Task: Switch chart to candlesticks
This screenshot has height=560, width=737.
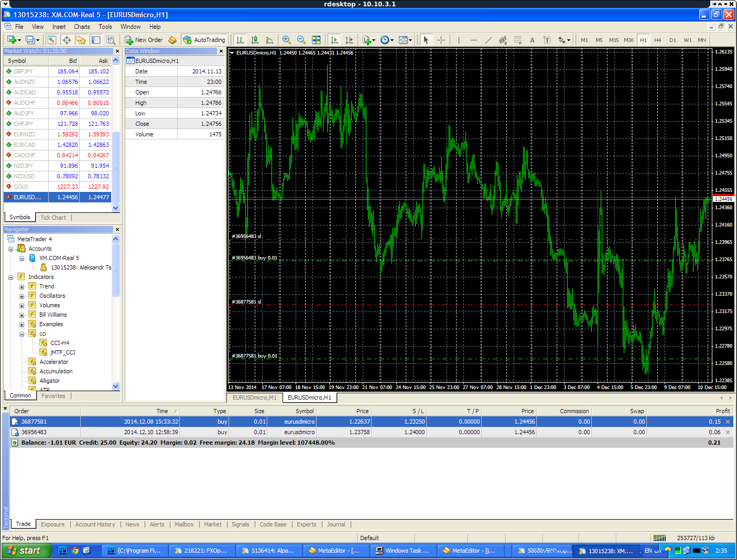Action: tap(255, 40)
